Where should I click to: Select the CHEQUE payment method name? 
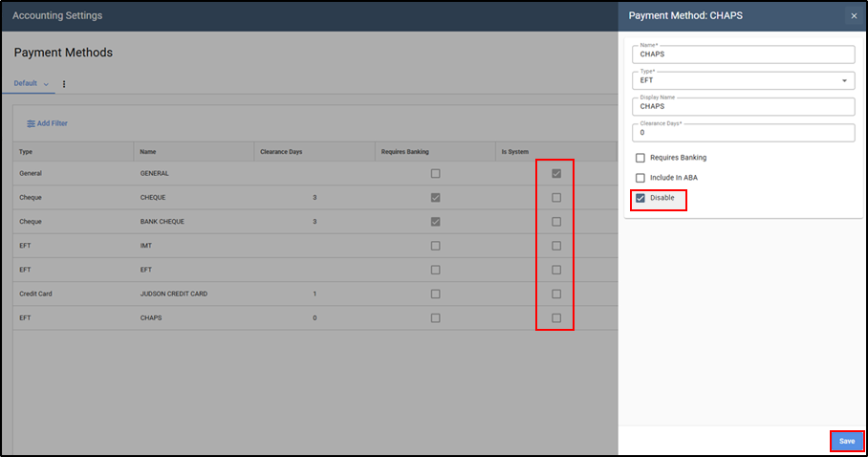coord(153,197)
